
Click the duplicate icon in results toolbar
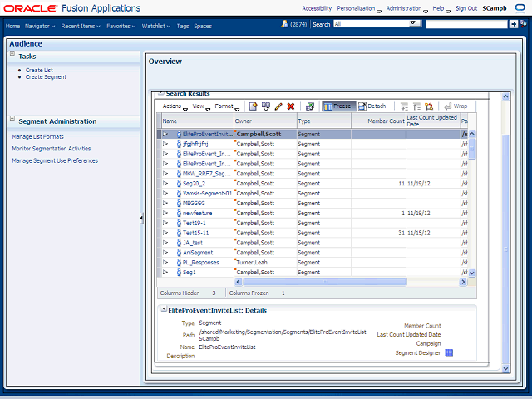click(x=266, y=106)
